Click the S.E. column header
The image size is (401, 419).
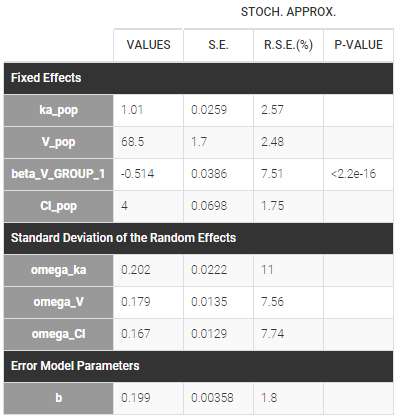pos(218,45)
